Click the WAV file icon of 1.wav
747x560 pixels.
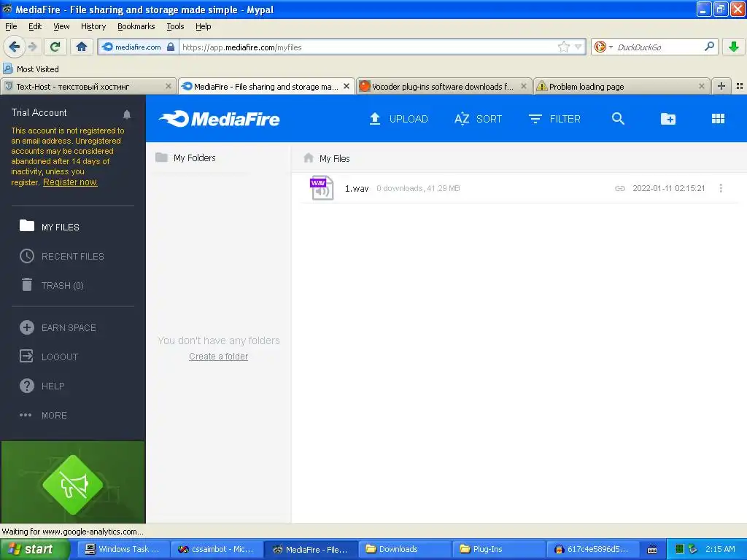coord(322,188)
